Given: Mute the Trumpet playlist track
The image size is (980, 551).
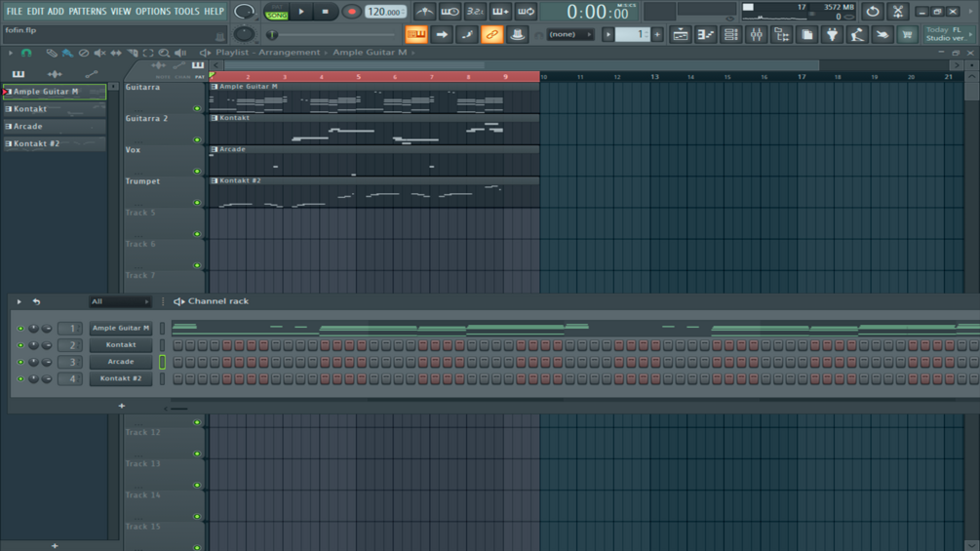Looking at the screenshot, I should pyautogui.click(x=197, y=203).
